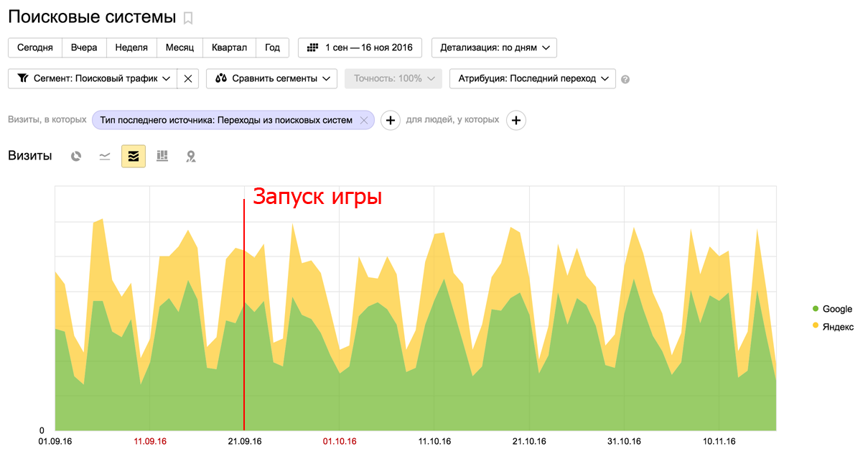Select the Год period
Screen dimensions: 868x454
(272, 47)
